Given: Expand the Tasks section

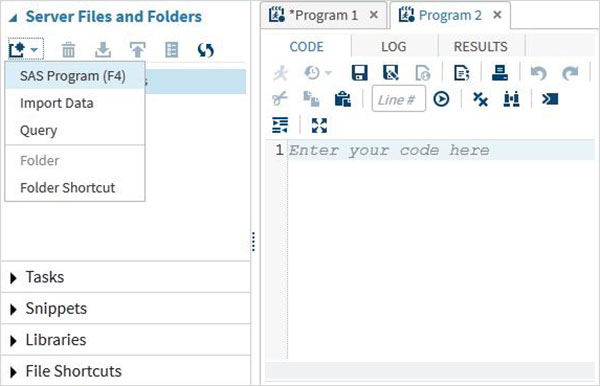Looking at the screenshot, I should (13, 278).
